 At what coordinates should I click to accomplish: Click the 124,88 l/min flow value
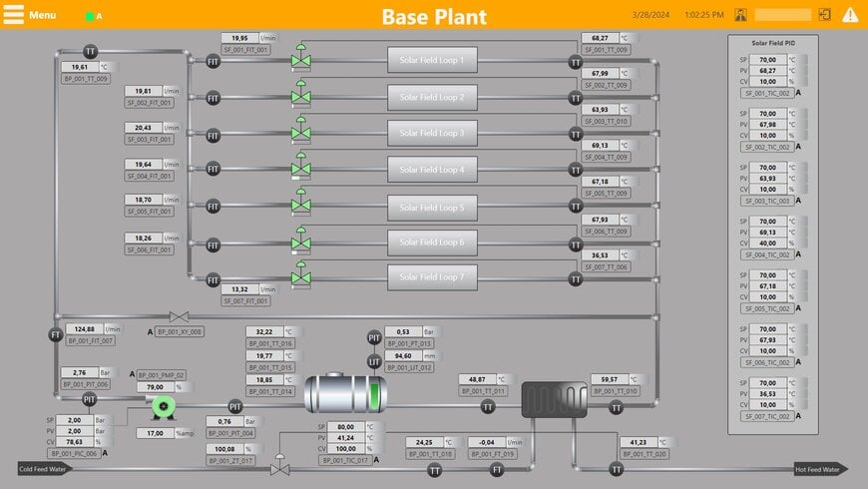coord(84,329)
